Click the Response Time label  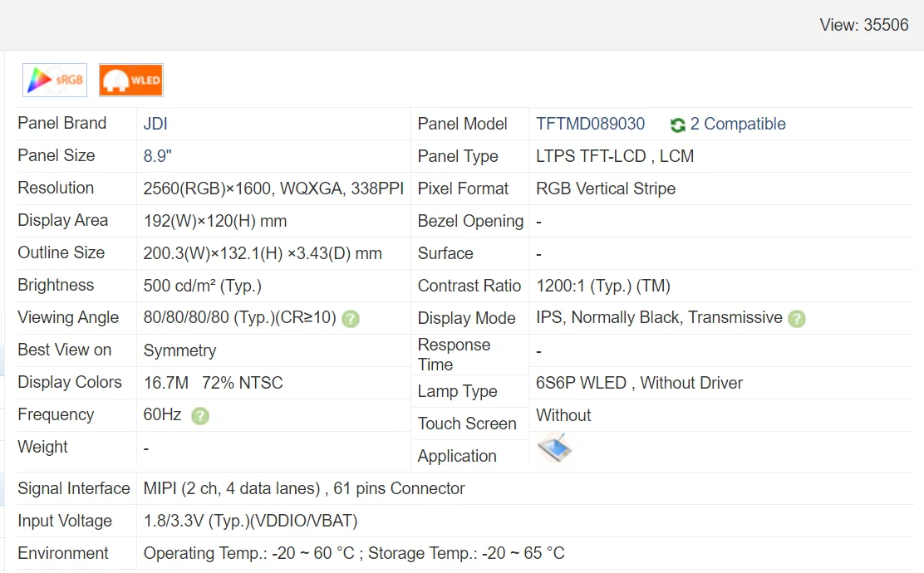(454, 355)
